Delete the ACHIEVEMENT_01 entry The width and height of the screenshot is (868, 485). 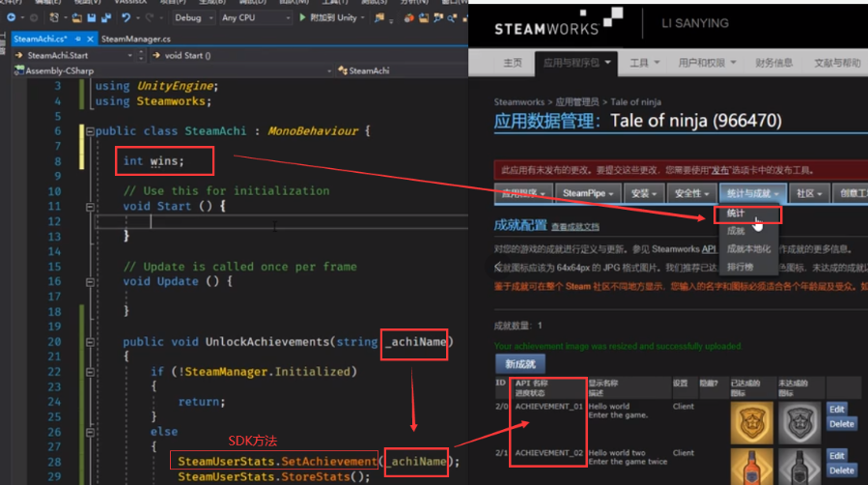point(841,424)
